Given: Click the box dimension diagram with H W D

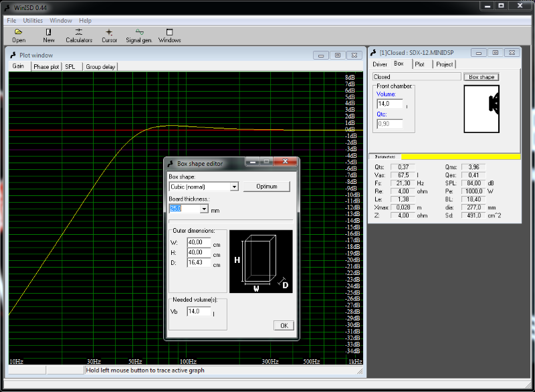Looking at the screenshot, I should point(261,262).
